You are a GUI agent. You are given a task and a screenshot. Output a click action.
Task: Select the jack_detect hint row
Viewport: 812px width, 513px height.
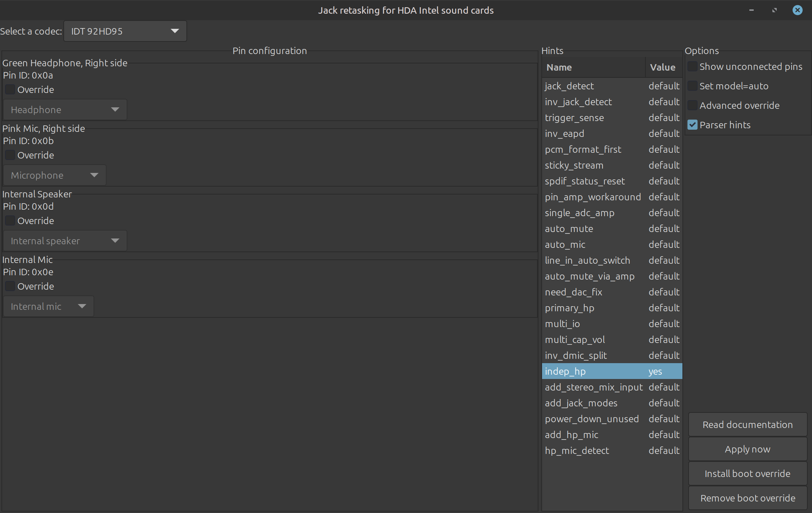(594, 86)
